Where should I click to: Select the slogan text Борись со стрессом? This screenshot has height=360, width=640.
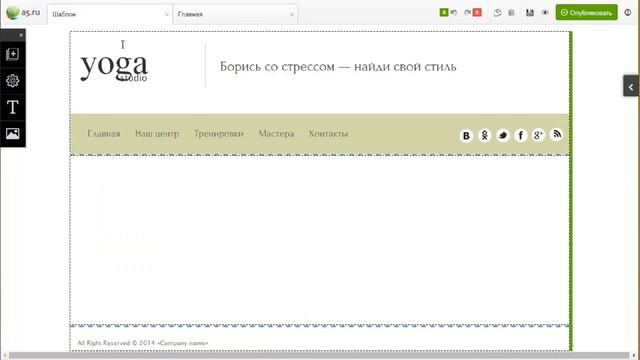338,67
